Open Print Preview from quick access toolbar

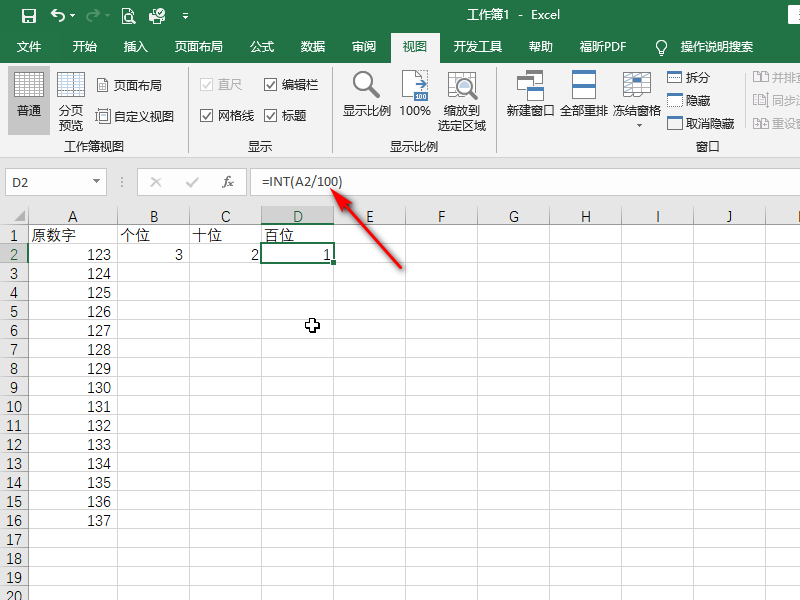point(128,16)
